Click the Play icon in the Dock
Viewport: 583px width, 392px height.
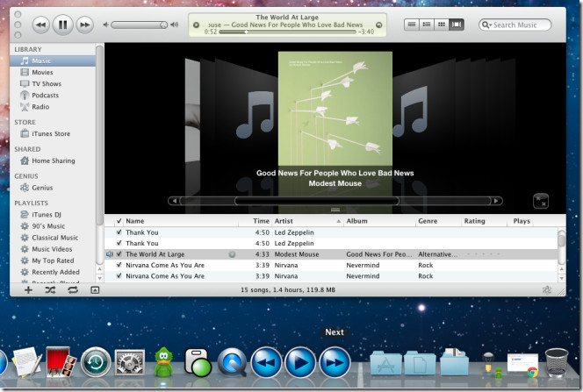(300, 362)
